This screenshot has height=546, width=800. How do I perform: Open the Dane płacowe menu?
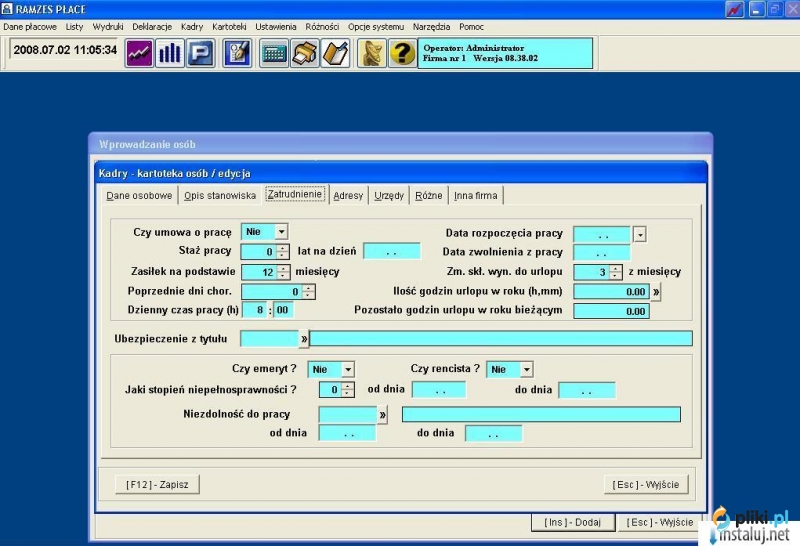tap(30, 27)
